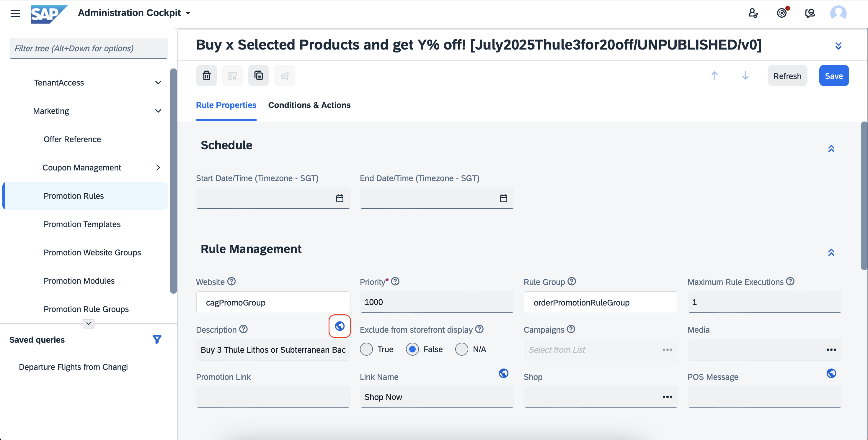The height and width of the screenshot is (440, 868).
Task: Click the Priority field with 1000
Action: (436, 302)
